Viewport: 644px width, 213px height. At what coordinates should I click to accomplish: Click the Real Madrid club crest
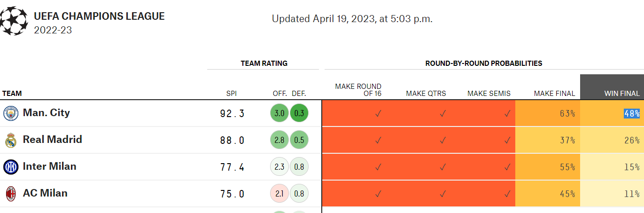(10, 140)
